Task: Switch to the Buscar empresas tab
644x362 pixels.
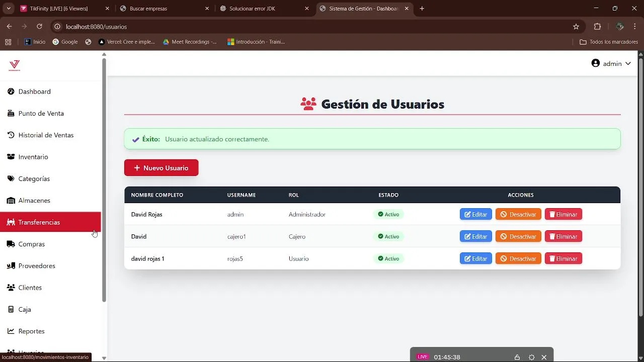Action: [164, 9]
